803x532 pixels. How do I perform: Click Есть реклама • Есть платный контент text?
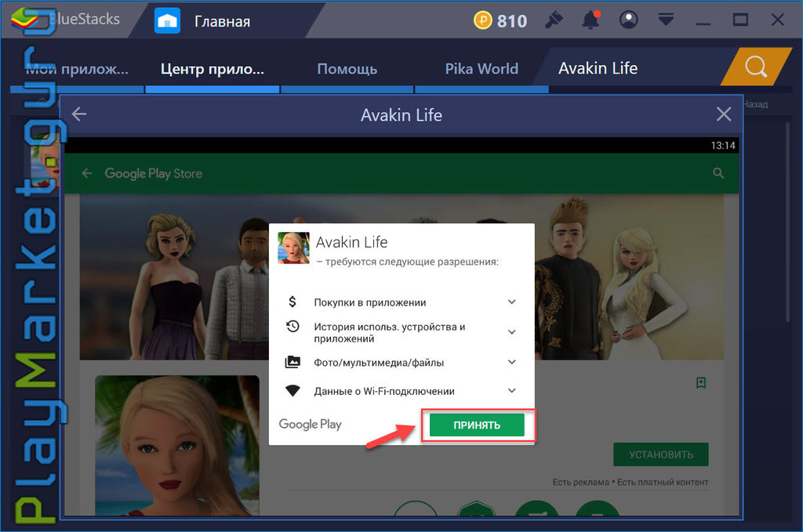[630, 482]
